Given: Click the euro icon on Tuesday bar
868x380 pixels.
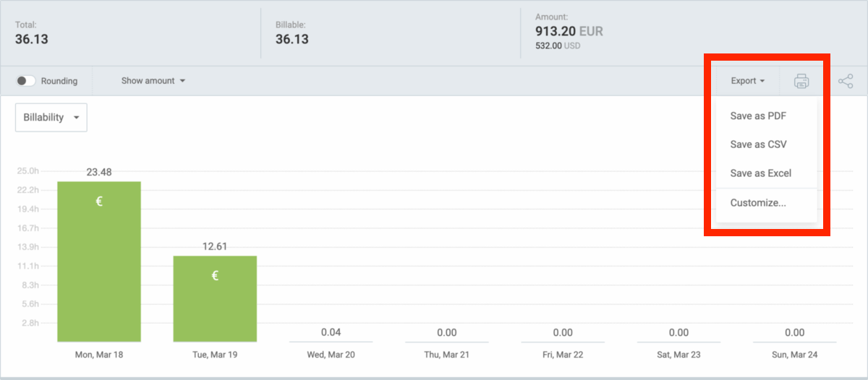Looking at the screenshot, I should tap(215, 275).
